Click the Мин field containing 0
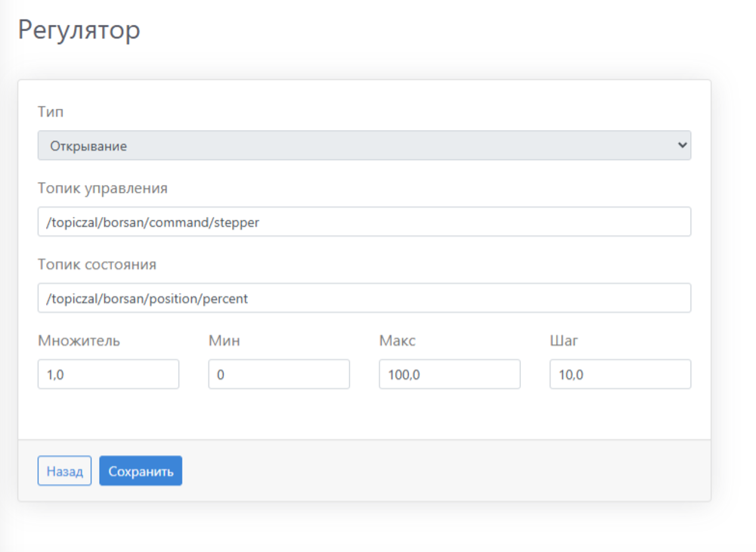The image size is (756, 552). coord(279,374)
